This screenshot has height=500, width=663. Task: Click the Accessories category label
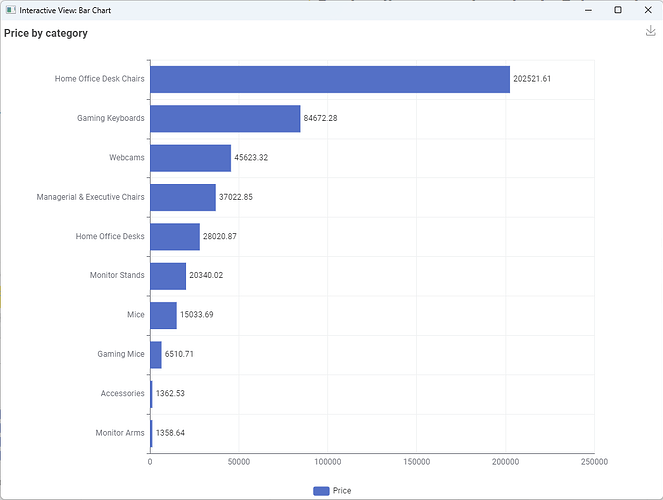122,393
